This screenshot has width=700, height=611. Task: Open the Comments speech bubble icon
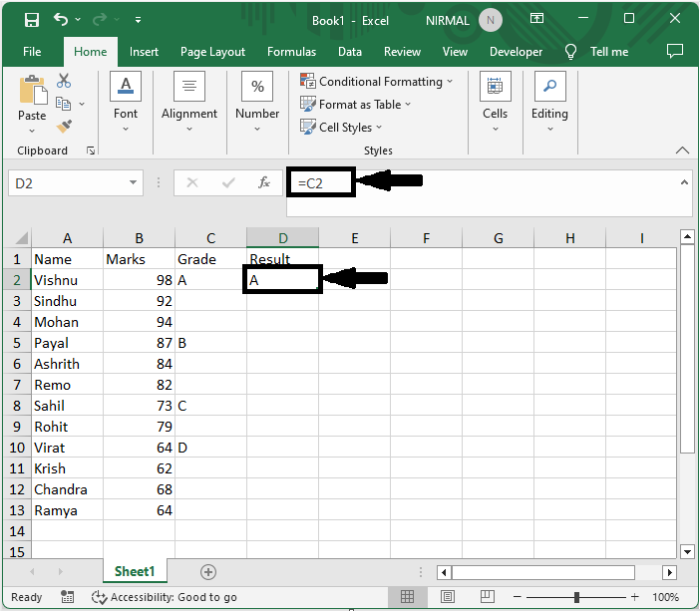(674, 51)
